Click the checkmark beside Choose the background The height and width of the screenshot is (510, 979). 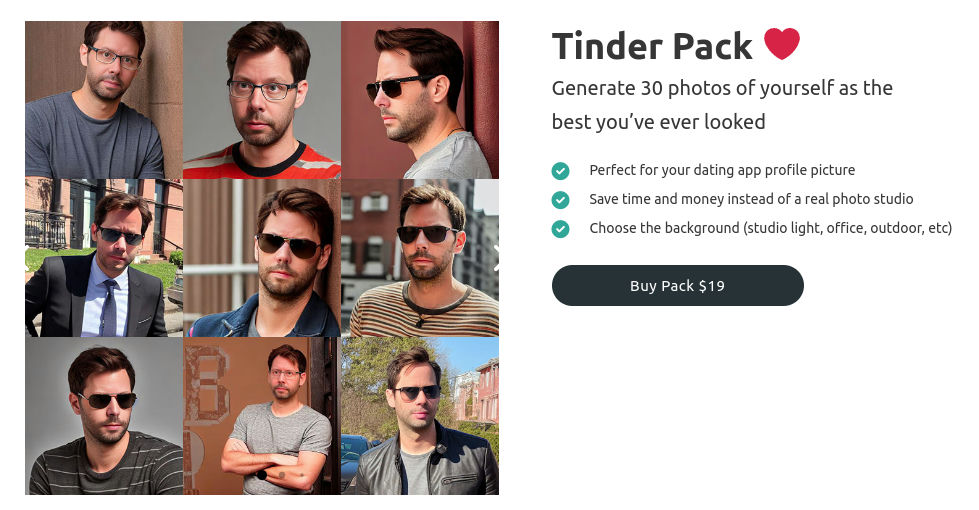coord(560,229)
